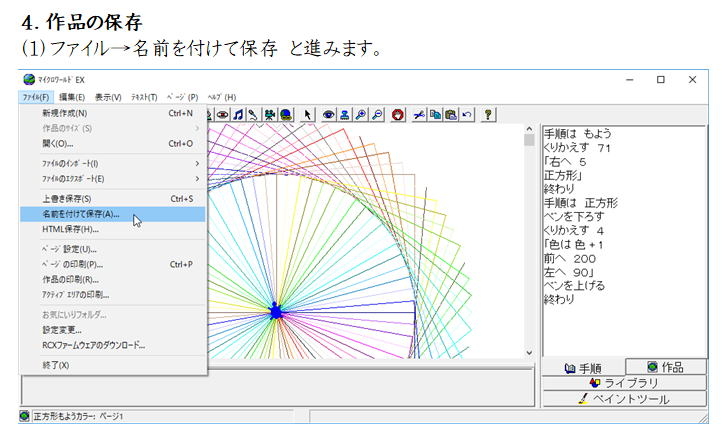The height and width of the screenshot is (439, 728).
Task: Click the eye tool icon
Action: point(328,115)
